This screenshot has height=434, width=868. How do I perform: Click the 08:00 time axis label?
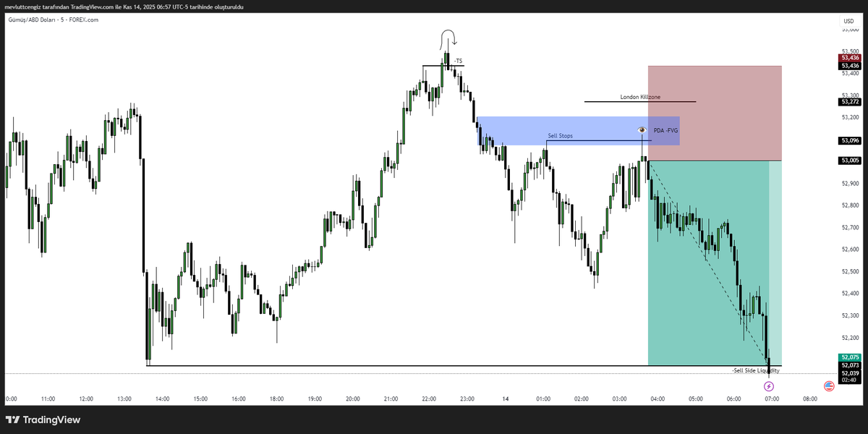coord(810,399)
